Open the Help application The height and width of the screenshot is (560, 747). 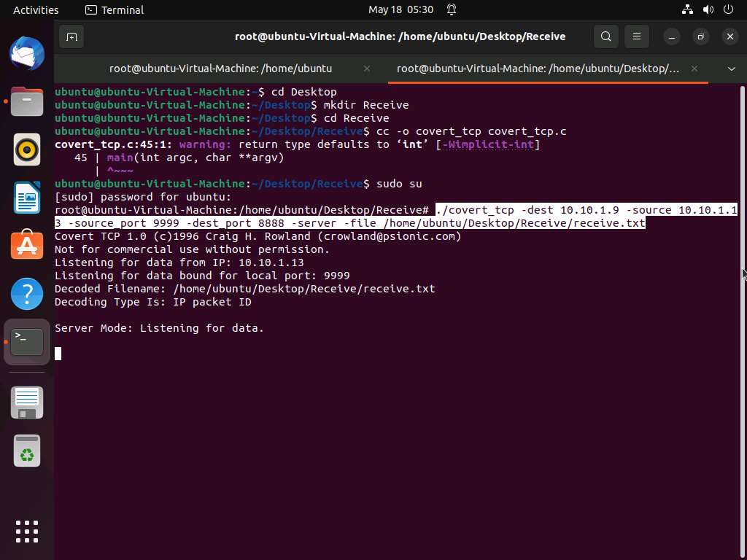[27, 294]
